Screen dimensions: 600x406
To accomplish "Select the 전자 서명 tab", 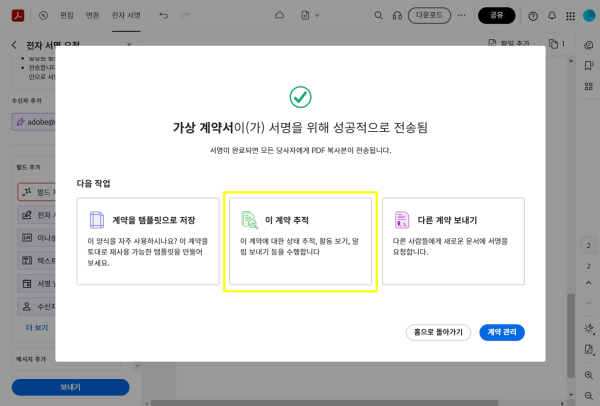I will point(126,15).
